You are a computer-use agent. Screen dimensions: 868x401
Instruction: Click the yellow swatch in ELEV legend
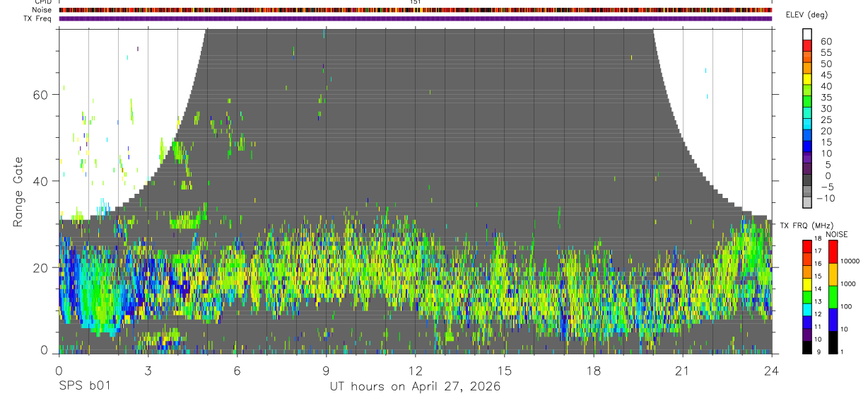pos(807,80)
